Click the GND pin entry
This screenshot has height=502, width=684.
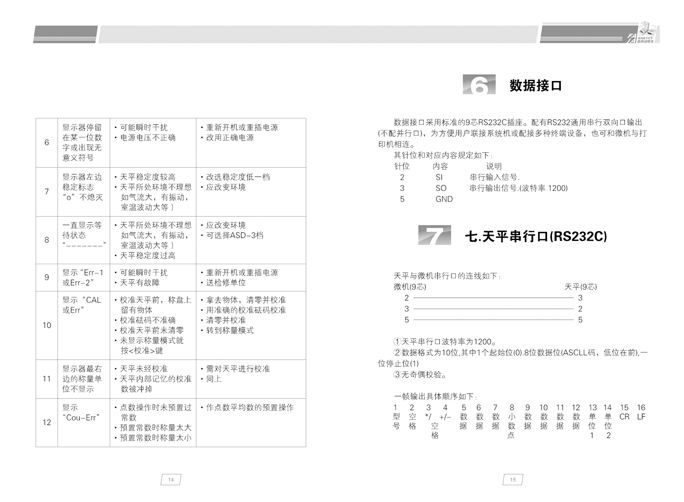444,198
